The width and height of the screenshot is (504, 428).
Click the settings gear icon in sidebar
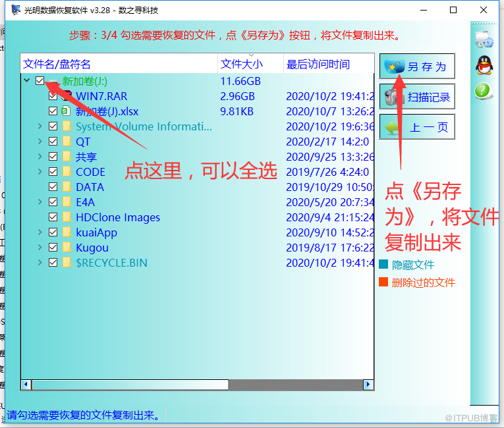[484, 40]
